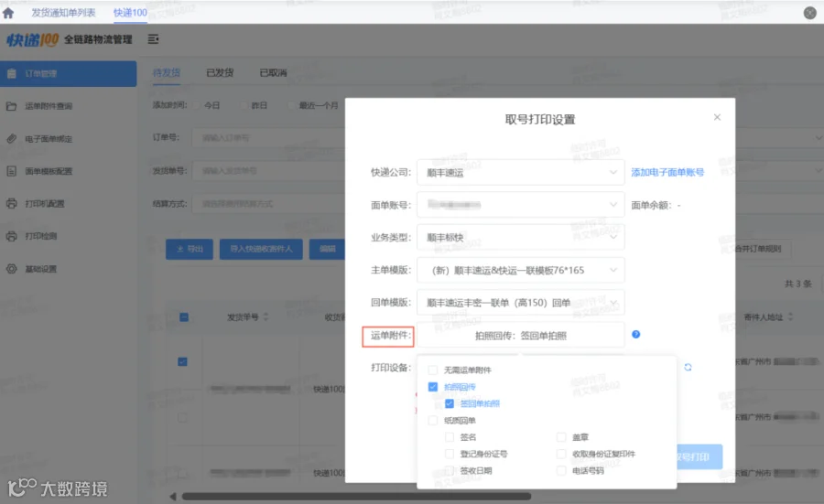Image resolution: width=824 pixels, height=504 pixels.
Task: Click the home icon in the tab bar
Action: (x=8, y=13)
